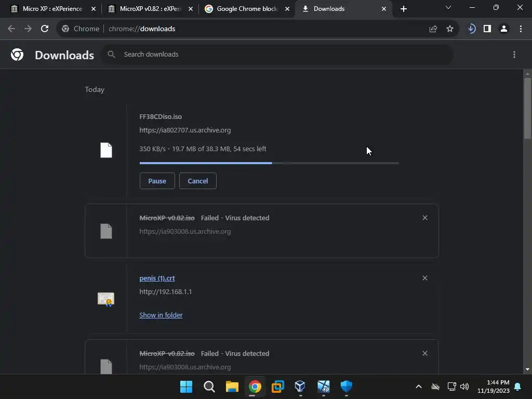This screenshot has height=399, width=532.
Task: Reload the downloads page
Action: coord(45,29)
